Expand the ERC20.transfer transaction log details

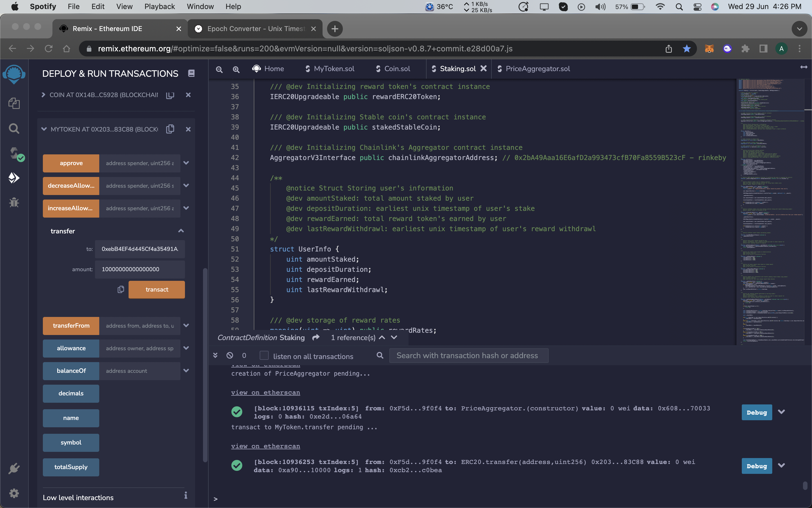[x=782, y=465]
